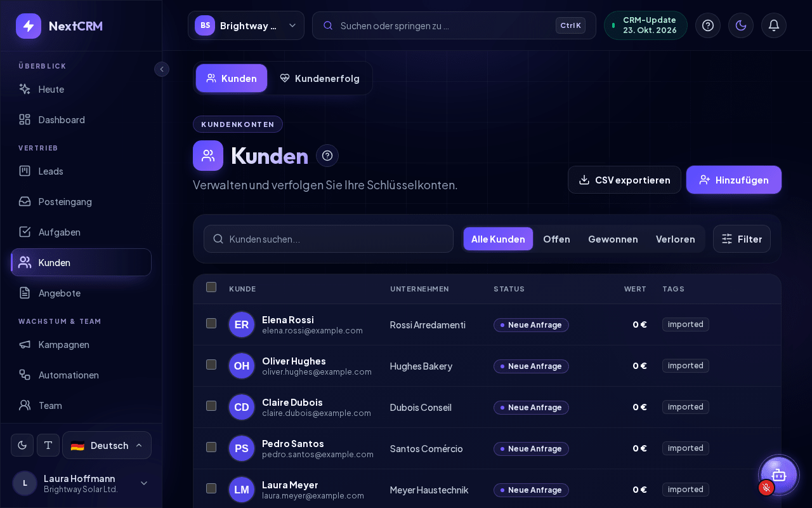Click CSV exportieren button
Viewport: 812px width, 508px height.
(624, 180)
